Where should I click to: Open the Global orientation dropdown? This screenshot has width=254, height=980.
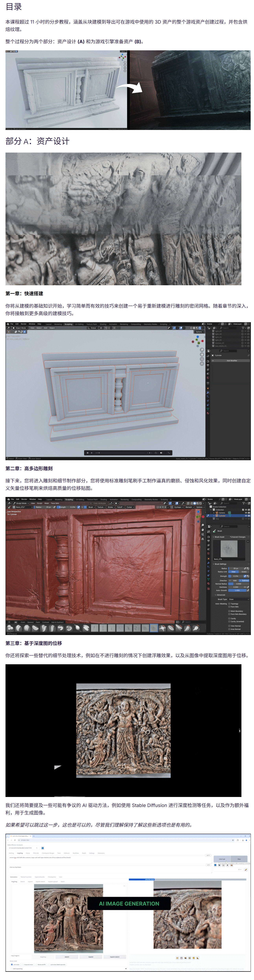tap(93, 328)
